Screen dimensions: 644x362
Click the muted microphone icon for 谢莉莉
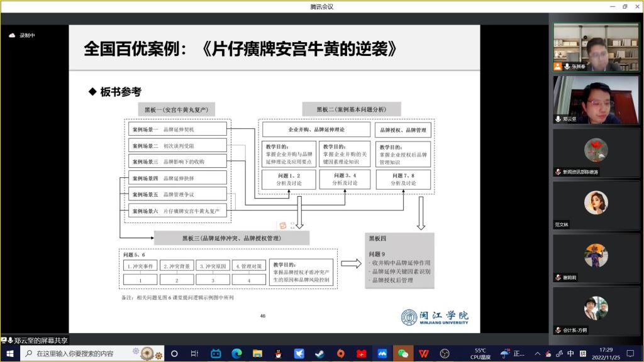coord(558,277)
